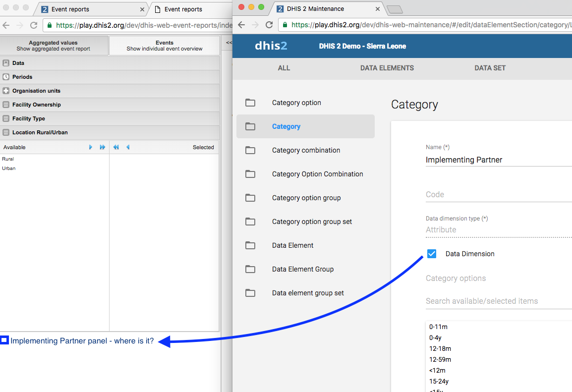Reload the DHIS 2 Maintenance page
Image resolution: width=572 pixels, height=392 pixels.
point(269,25)
